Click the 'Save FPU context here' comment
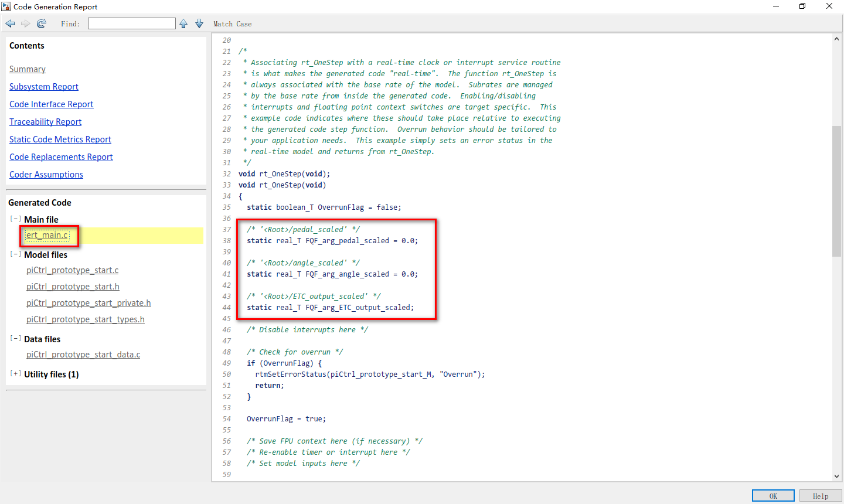Screen dimensions: 844x504 [335, 441]
